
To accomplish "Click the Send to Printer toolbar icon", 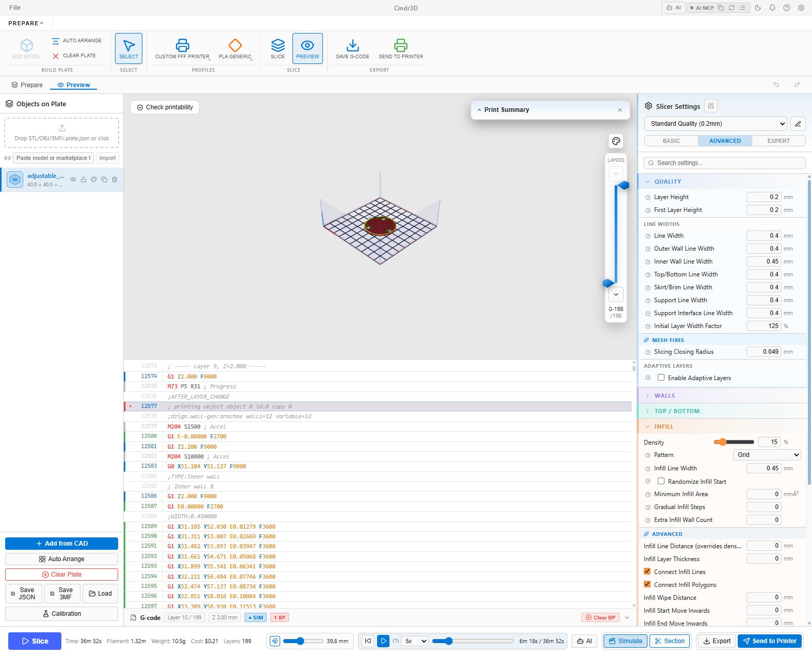I will tap(401, 48).
